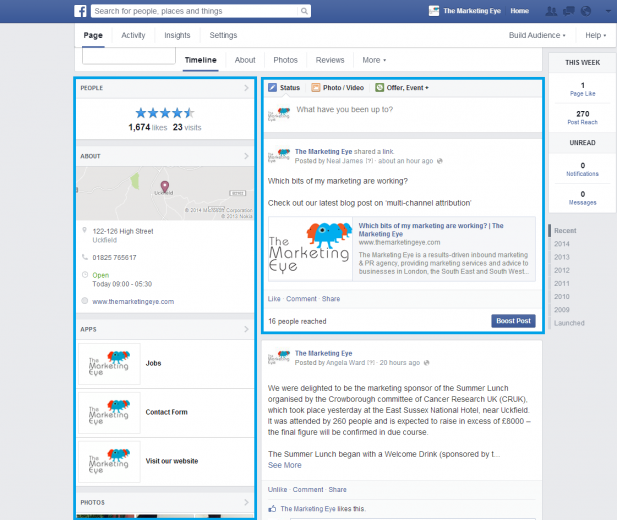Click audience globe icon on Angela Ward post
This screenshot has height=520, width=617.
coord(427,363)
